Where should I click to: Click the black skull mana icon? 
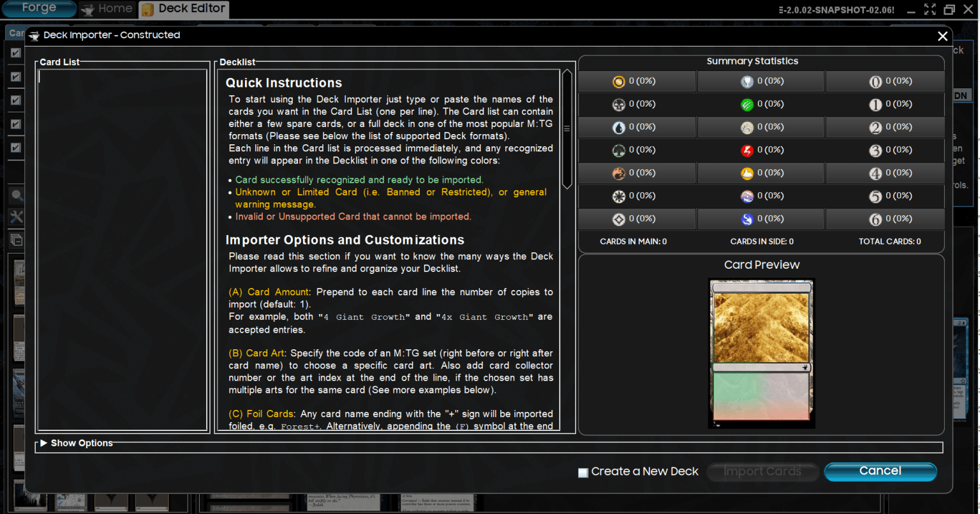pyautogui.click(x=618, y=105)
